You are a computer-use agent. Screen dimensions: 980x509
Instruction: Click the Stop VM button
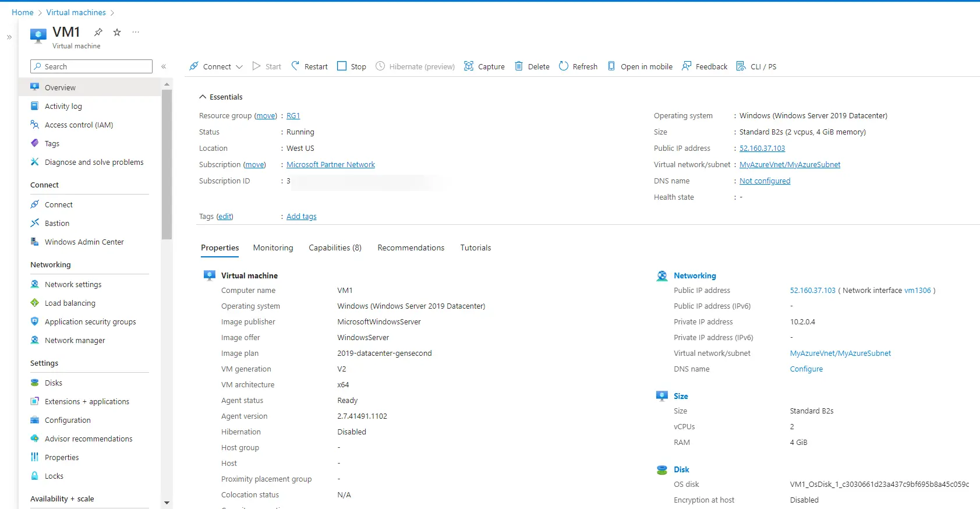click(352, 66)
